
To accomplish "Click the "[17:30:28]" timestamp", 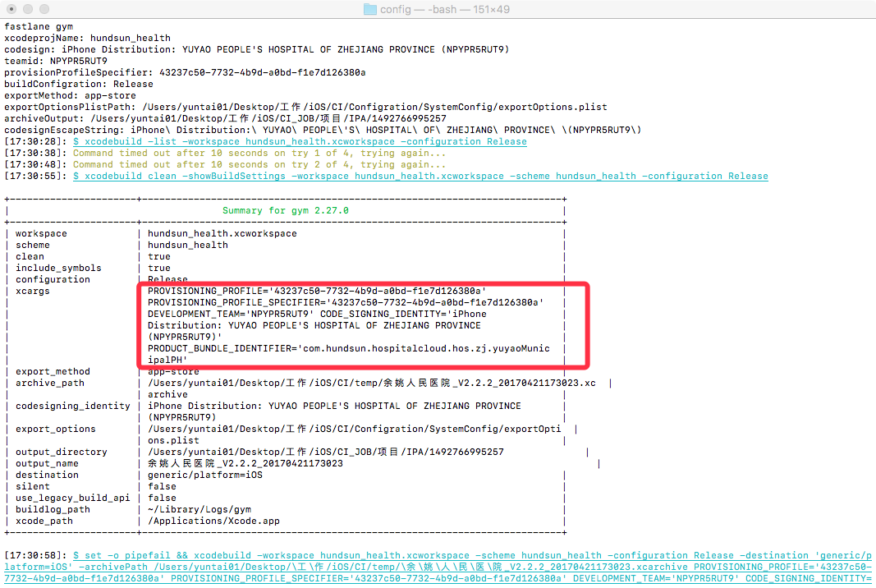I will pos(36,142).
